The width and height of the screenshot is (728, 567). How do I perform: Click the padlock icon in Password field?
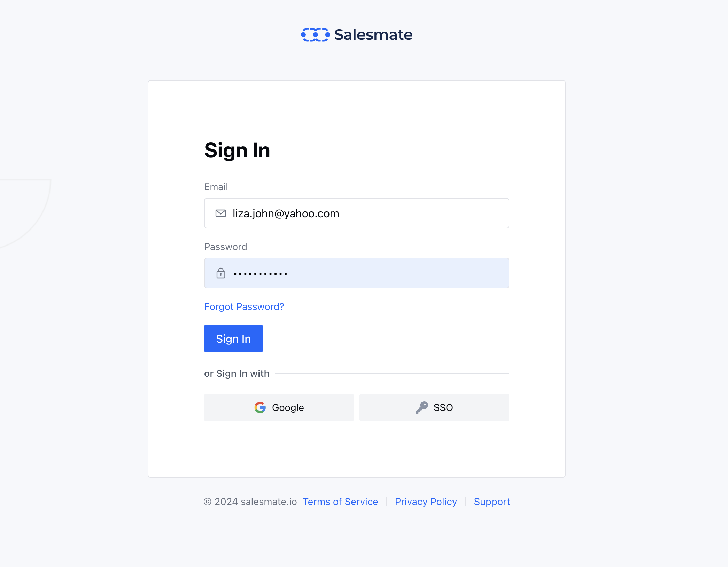click(221, 273)
